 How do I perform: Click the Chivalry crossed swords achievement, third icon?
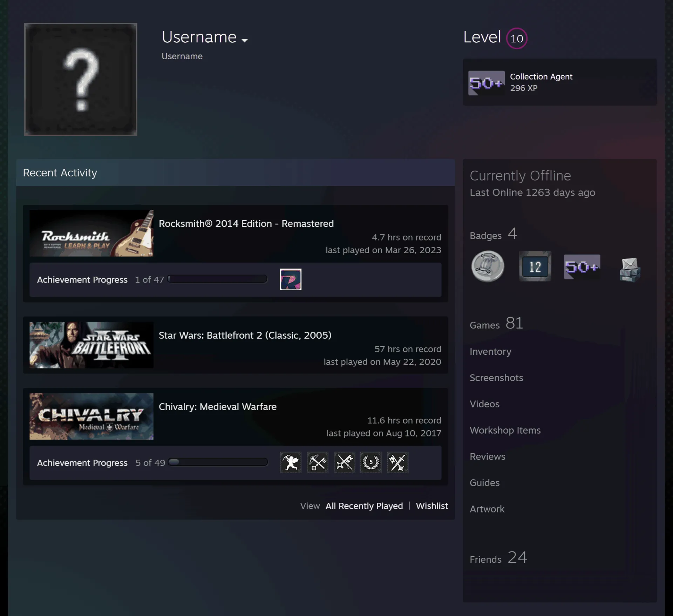pyautogui.click(x=345, y=462)
